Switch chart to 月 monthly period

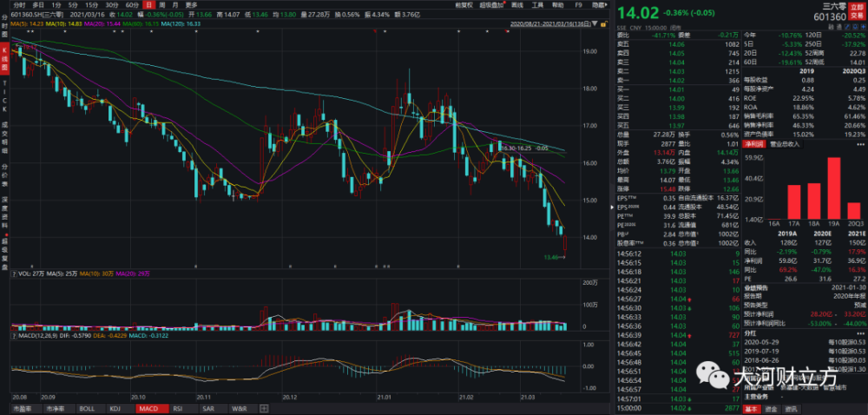point(175,4)
